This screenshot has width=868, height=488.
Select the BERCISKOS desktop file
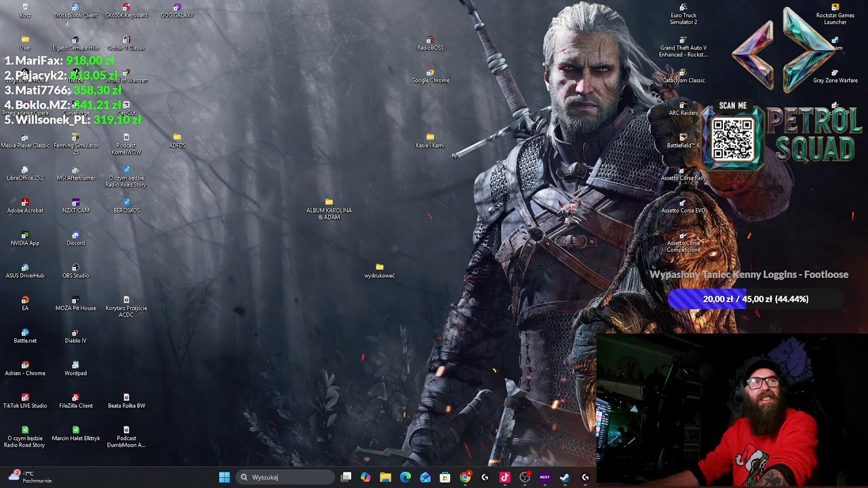126,205
